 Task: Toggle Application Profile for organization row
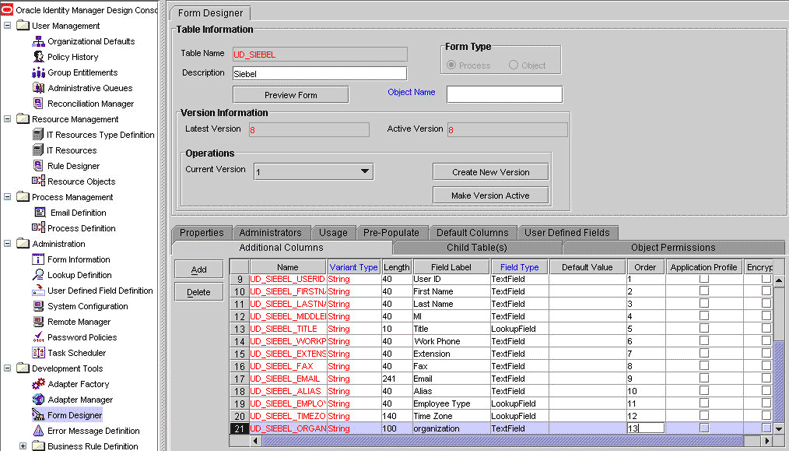(x=704, y=428)
